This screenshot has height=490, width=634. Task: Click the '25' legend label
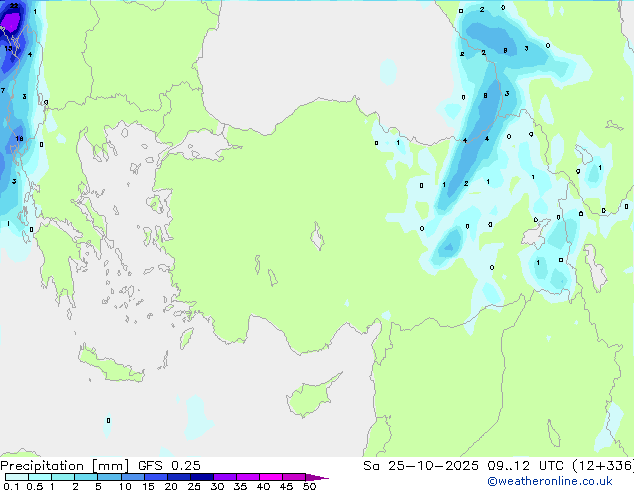pyautogui.click(x=194, y=486)
